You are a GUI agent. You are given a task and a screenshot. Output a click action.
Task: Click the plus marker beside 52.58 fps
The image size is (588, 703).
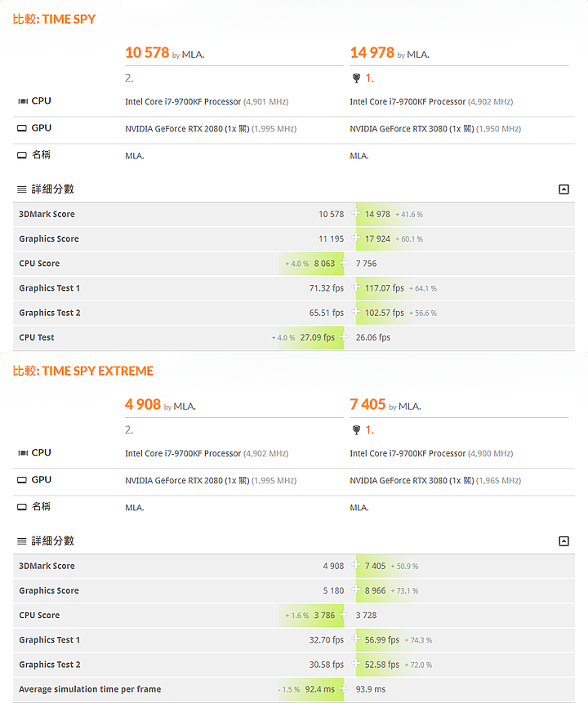[356, 663]
